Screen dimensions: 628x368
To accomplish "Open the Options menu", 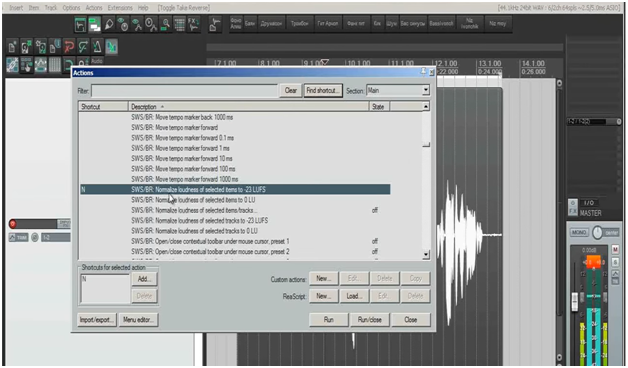I will (71, 8).
